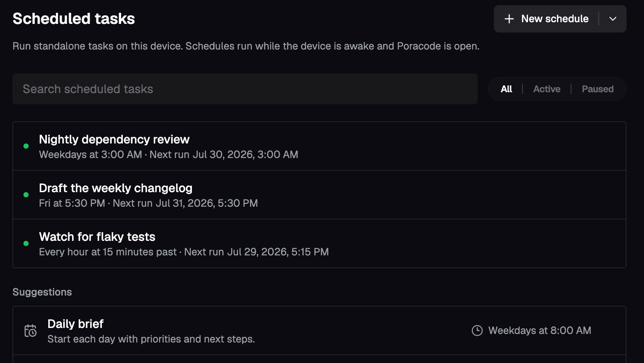Open the New schedule dropdown chevron
644x363 pixels.
613,19
